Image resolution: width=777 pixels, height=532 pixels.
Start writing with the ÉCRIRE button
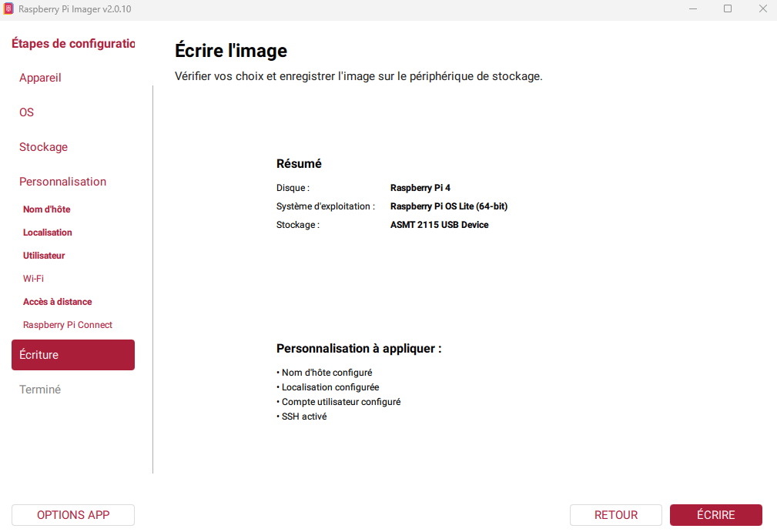(x=716, y=515)
